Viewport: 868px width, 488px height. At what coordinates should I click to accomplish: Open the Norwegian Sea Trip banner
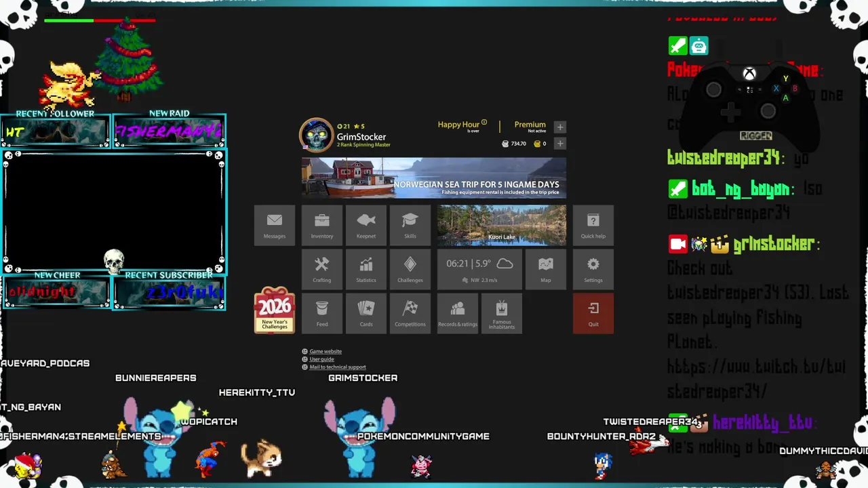(x=434, y=178)
